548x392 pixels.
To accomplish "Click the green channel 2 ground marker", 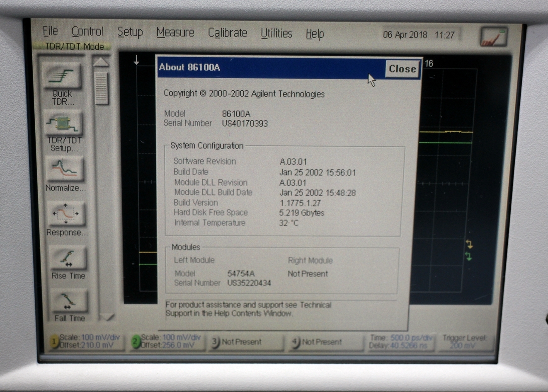I will (468, 256).
